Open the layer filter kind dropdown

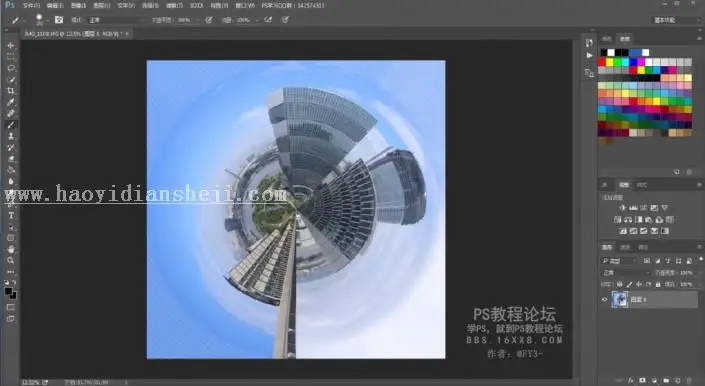(x=620, y=261)
